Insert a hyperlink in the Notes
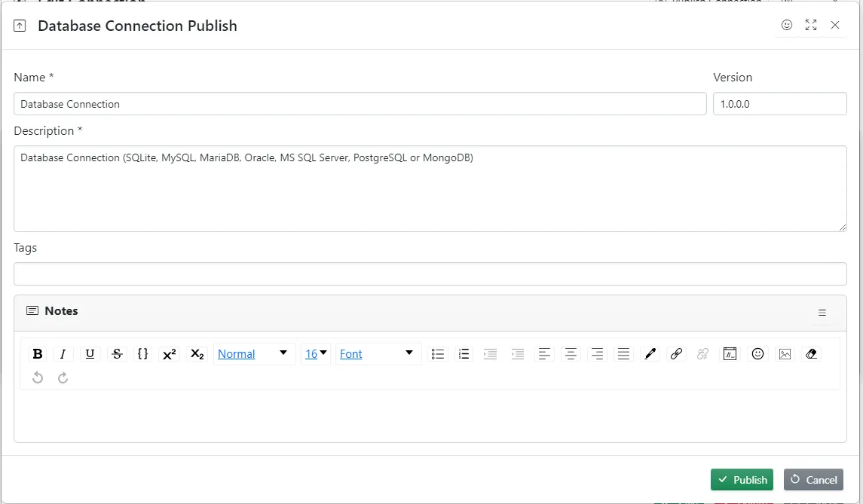 pyautogui.click(x=676, y=353)
